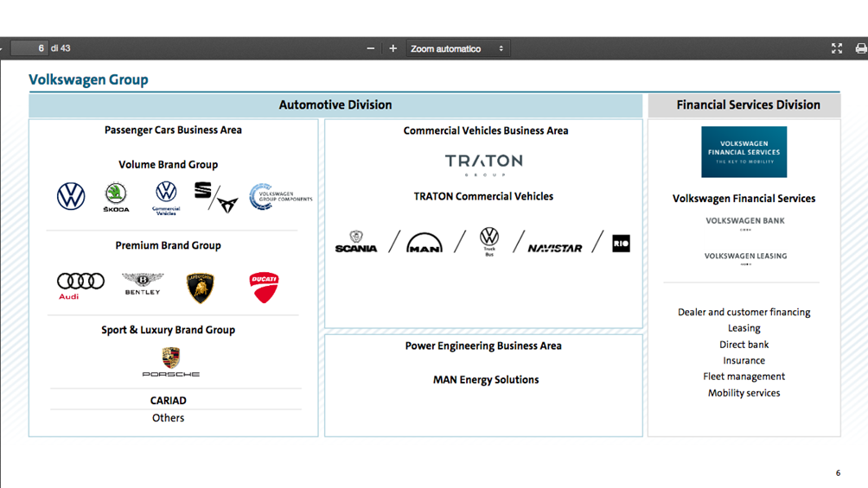Click the Volkswagen Leasing logo text
This screenshot has width=868, height=488.
pyautogui.click(x=745, y=258)
